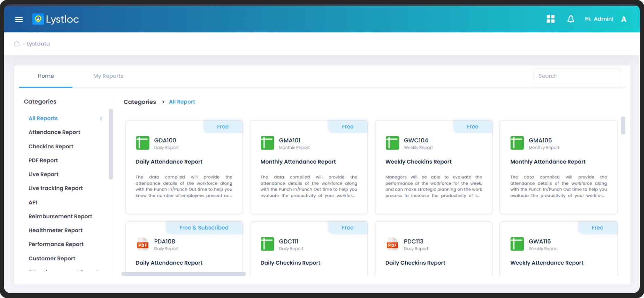Click the Lystloc logo icon
This screenshot has height=298, width=644.
[38, 19]
